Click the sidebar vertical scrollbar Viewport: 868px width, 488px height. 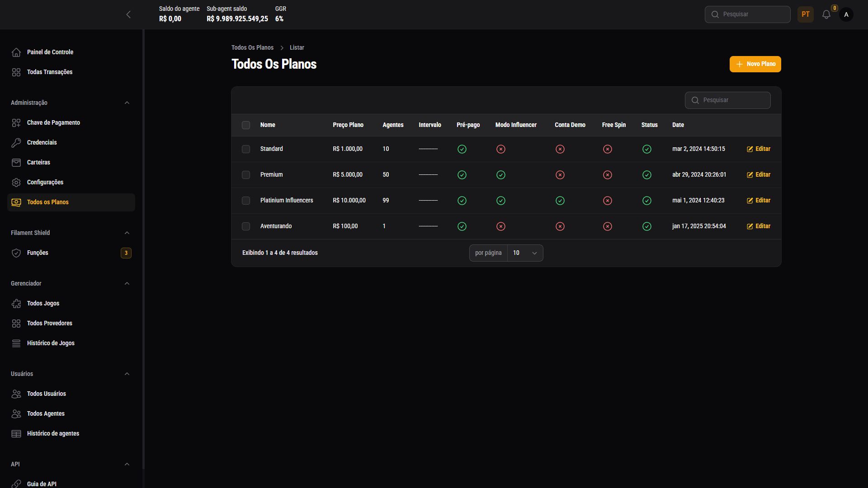(x=143, y=249)
